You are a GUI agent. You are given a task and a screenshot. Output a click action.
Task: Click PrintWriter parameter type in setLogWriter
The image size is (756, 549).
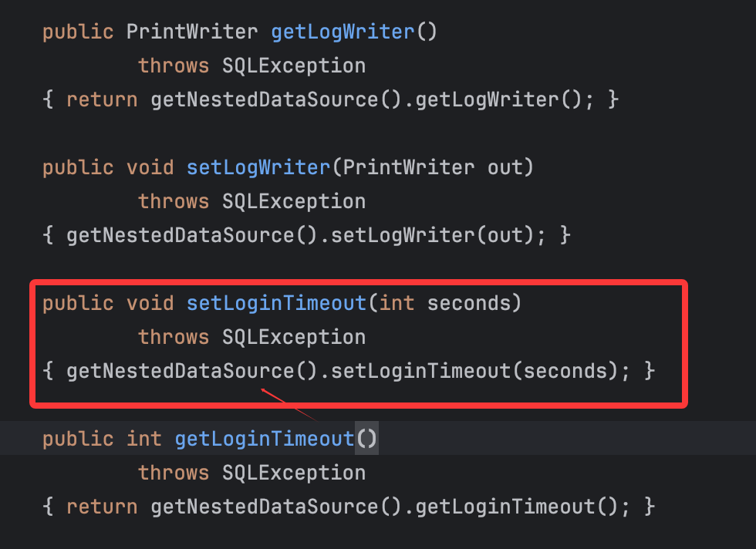(409, 168)
